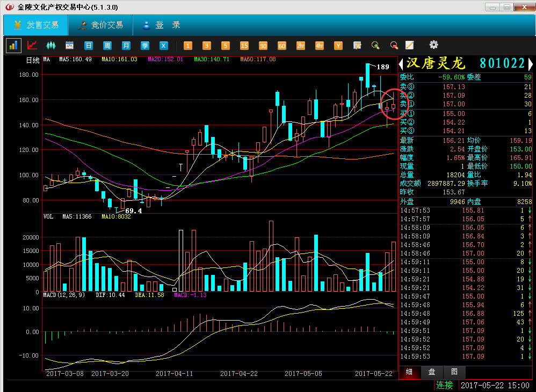Viewport: 536px width, 392px height.
Task: Switch to the 图 chart tab
Action: point(454,372)
